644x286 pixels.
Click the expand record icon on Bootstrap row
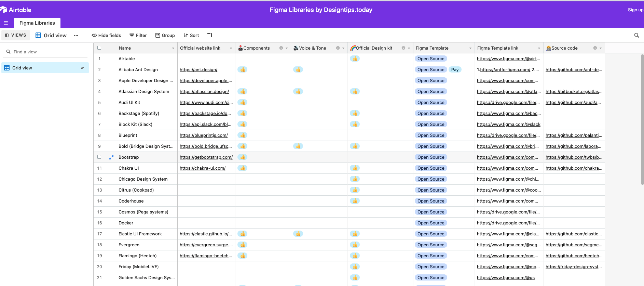pyautogui.click(x=111, y=157)
